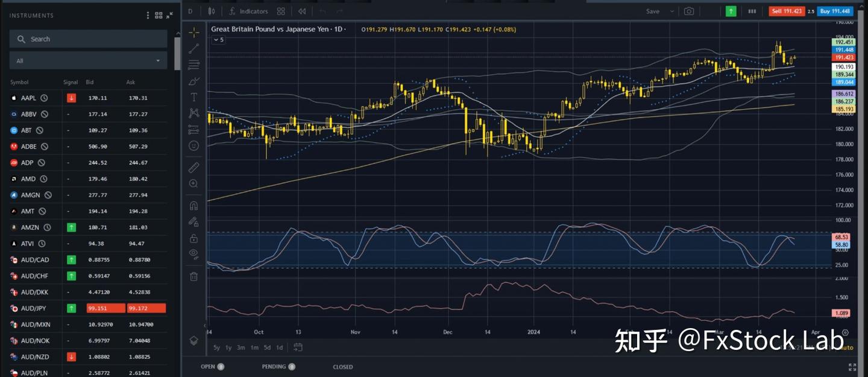The image size is (868, 377).
Task: Open the Indicators dialog
Action: (248, 11)
